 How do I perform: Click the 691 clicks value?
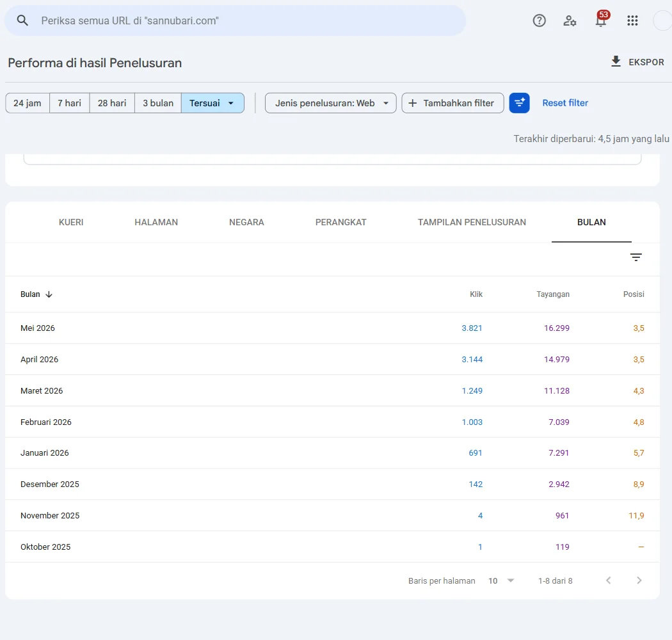pos(476,453)
